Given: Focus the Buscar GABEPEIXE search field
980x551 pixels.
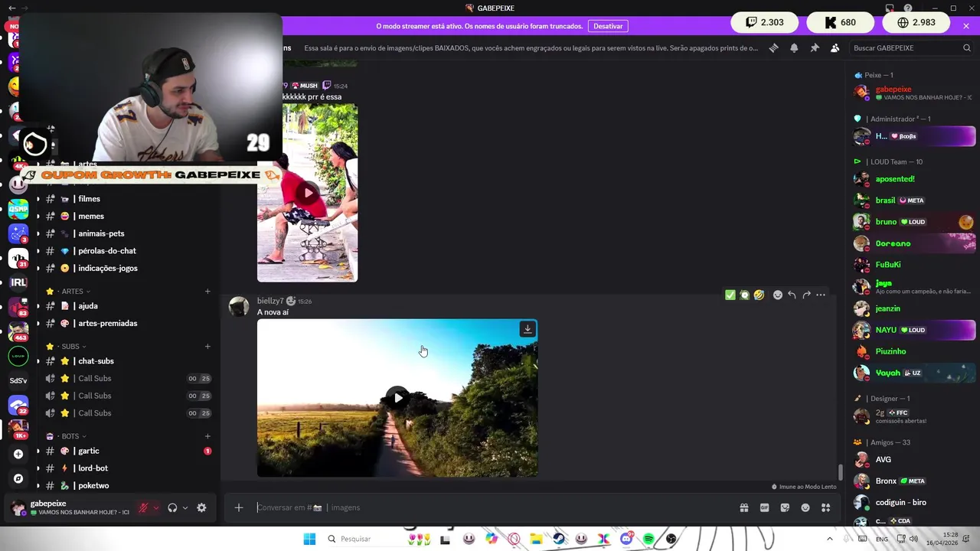Looking at the screenshot, I should coord(911,47).
